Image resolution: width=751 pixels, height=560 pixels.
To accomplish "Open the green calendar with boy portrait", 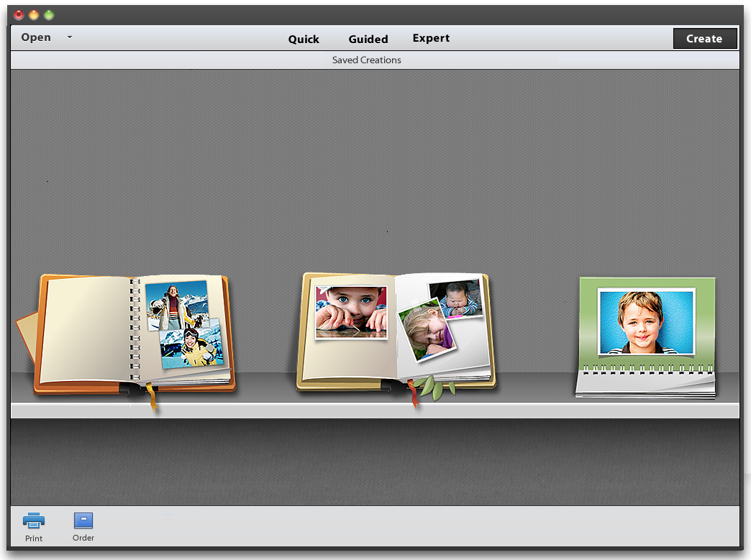I will pos(646,337).
